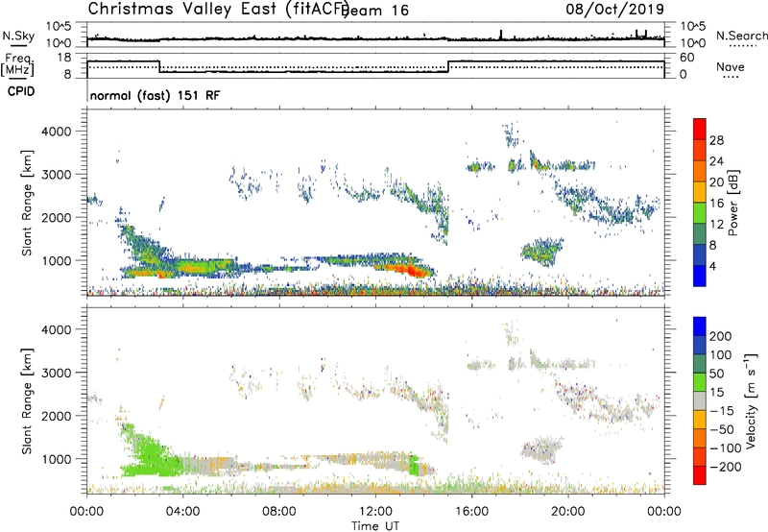Select Slant Range label of velocity panel
Screen dimensions: 768x532
click(x=27, y=401)
